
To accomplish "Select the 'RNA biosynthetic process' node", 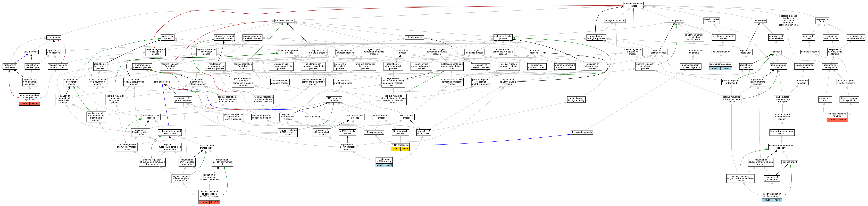I will pos(151,117).
